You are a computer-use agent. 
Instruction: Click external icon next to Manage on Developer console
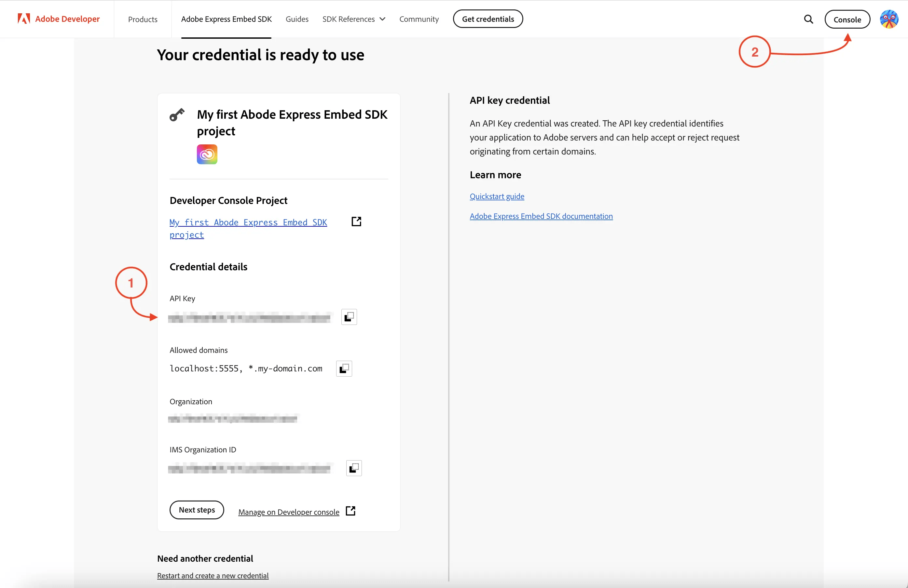(350, 511)
